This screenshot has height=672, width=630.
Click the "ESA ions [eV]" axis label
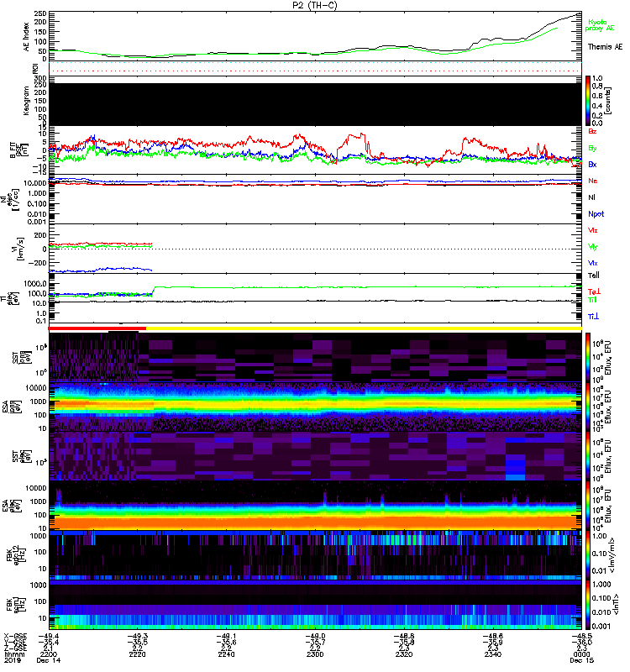pos(13,407)
